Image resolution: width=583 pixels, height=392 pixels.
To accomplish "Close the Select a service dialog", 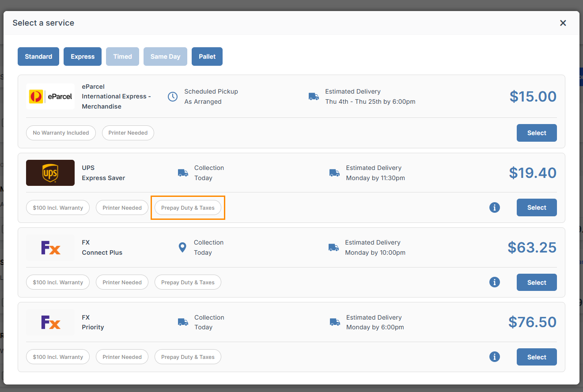I will (x=563, y=23).
